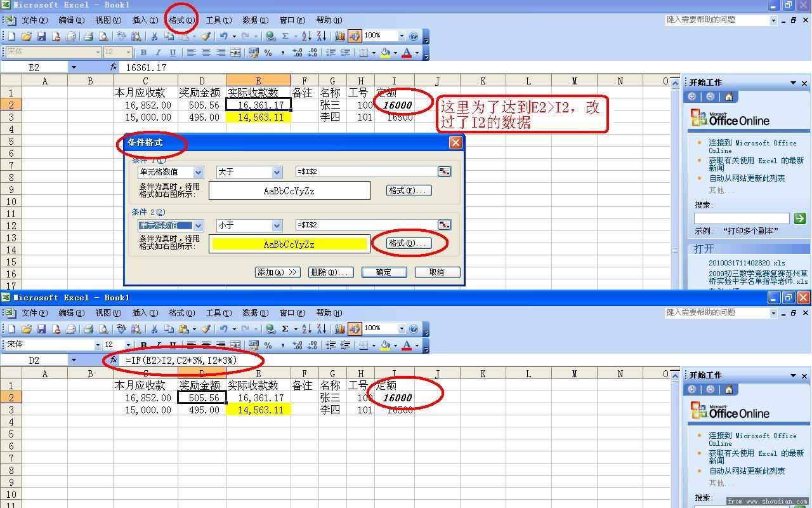Click the Chart Wizard icon in the upper Excel toolbar
812x508 pixels.
coord(339,36)
